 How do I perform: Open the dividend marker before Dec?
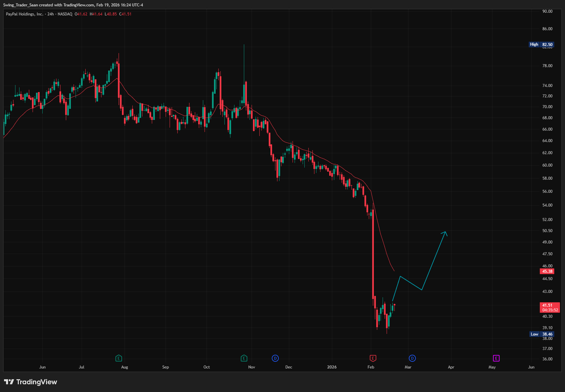[275, 358]
